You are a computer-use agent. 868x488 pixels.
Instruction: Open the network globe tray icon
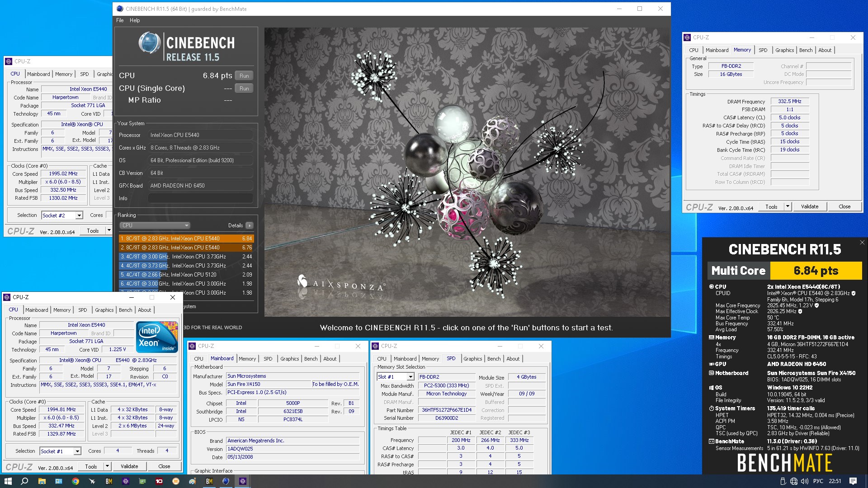click(794, 481)
